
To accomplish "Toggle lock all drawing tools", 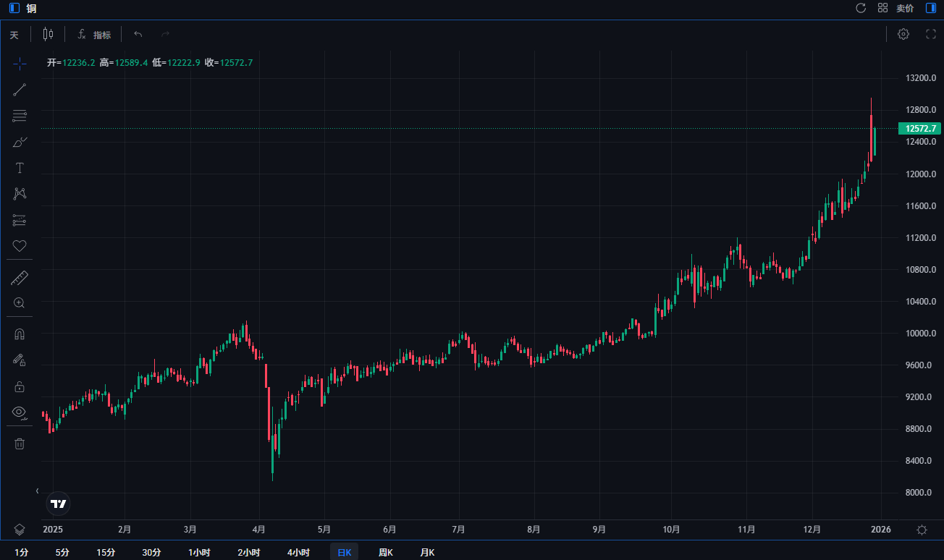I will pyautogui.click(x=20, y=386).
